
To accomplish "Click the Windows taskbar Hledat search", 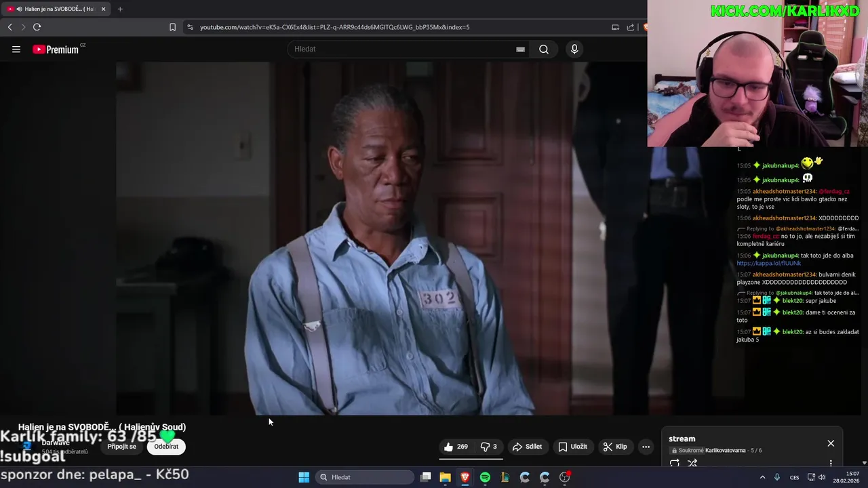I will (366, 477).
